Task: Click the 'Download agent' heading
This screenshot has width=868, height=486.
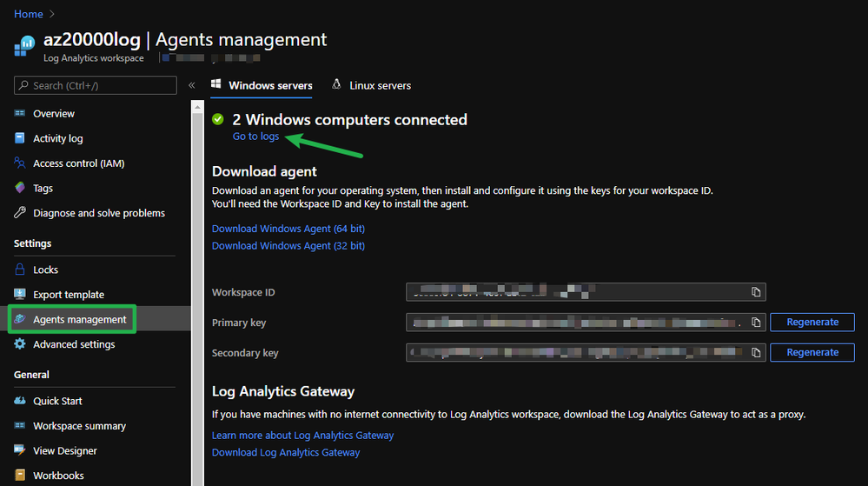Action: 264,172
